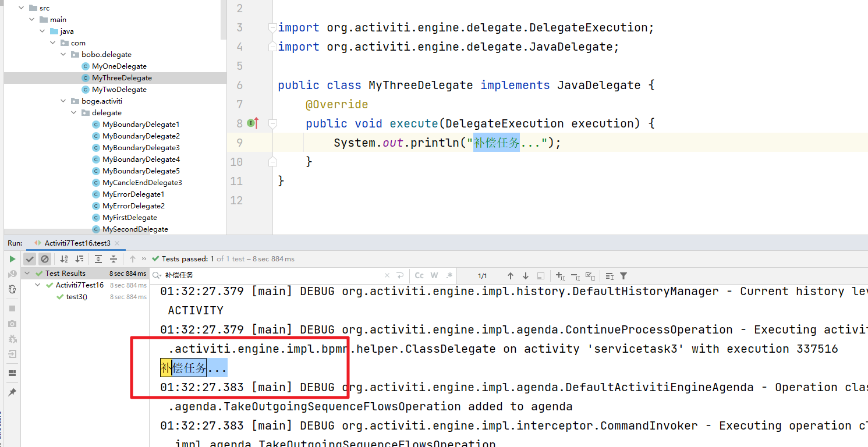Viewport: 868px width, 447px height.
Task: Expand all test result nodes
Action: tap(98, 259)
